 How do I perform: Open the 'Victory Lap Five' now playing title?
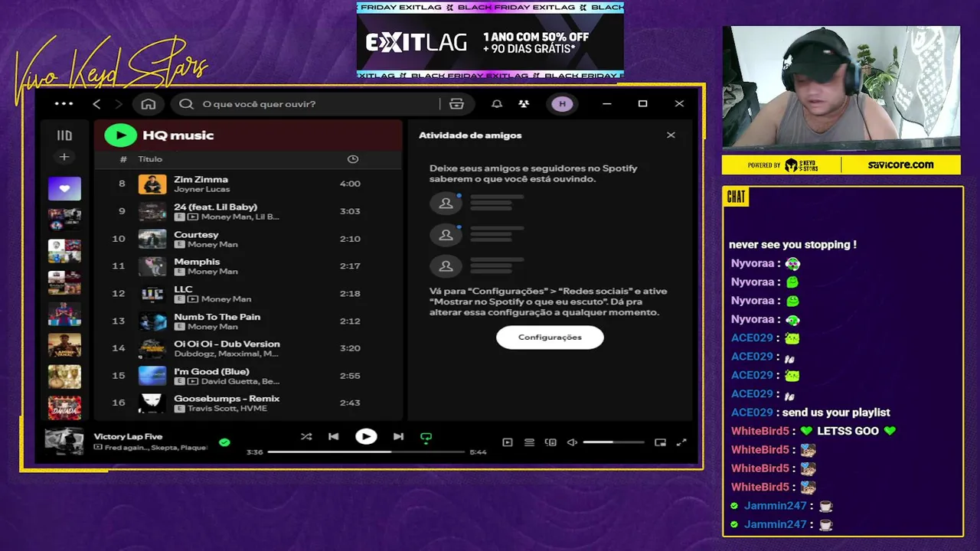coord(128,436)
